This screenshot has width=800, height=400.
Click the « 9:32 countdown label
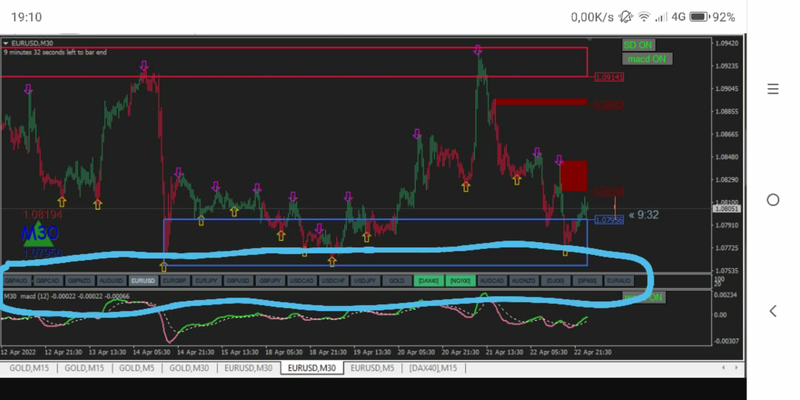point(644,215)
